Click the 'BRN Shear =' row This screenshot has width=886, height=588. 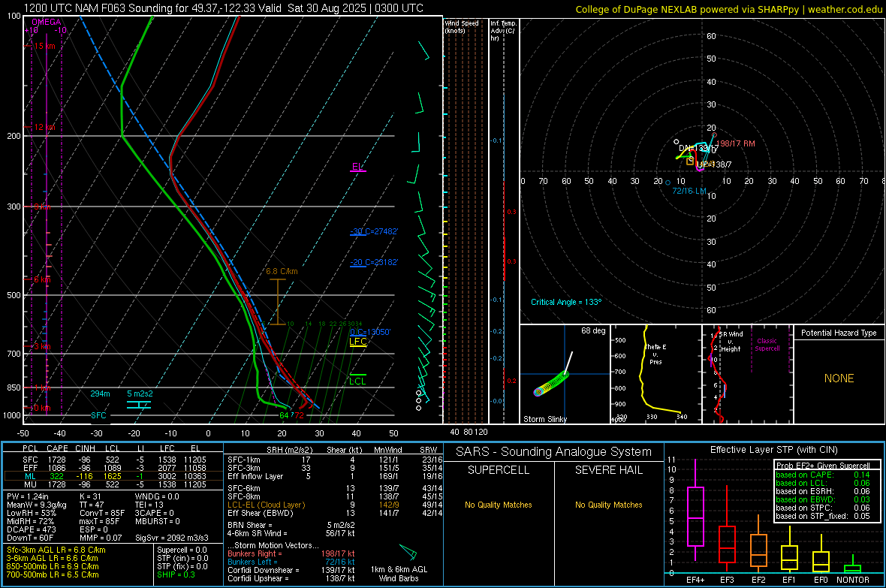coord(291,525)
